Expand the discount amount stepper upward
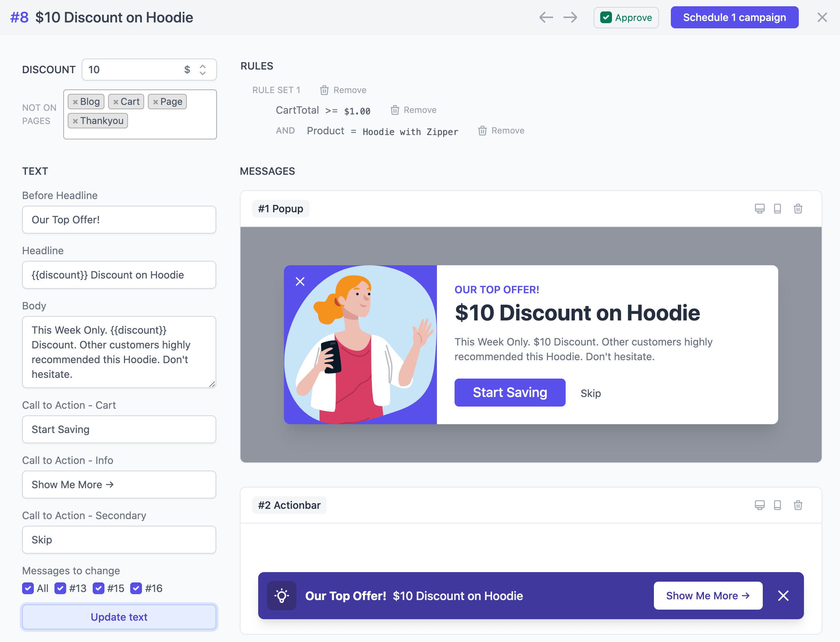The height and width of the screenshot is (642, 840). click(x=202, y=65)
